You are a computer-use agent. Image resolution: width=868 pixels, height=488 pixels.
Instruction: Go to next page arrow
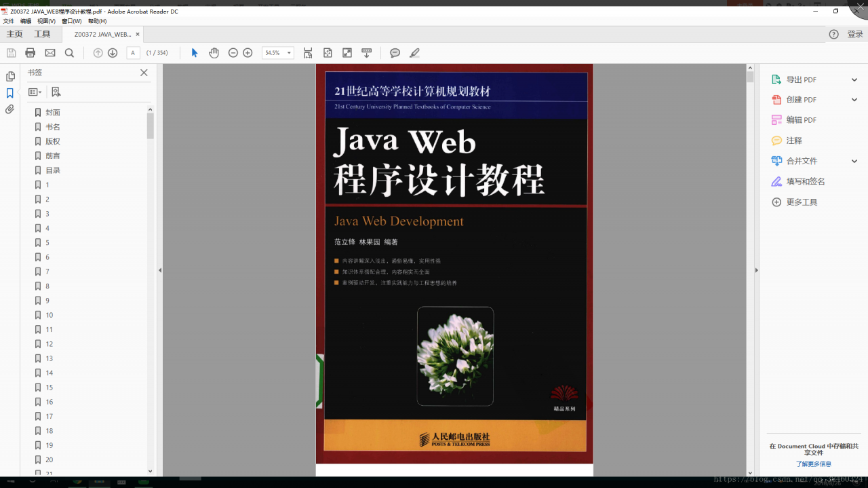113,53
